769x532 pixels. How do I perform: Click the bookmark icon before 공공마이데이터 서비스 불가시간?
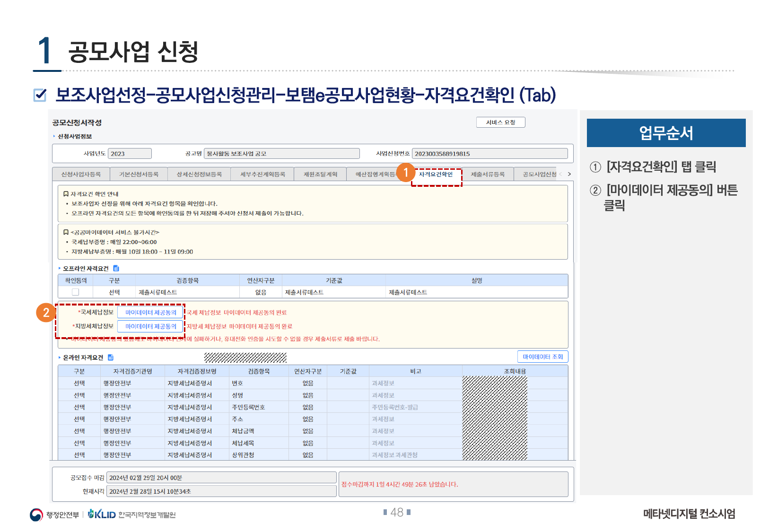pos(66,232)
